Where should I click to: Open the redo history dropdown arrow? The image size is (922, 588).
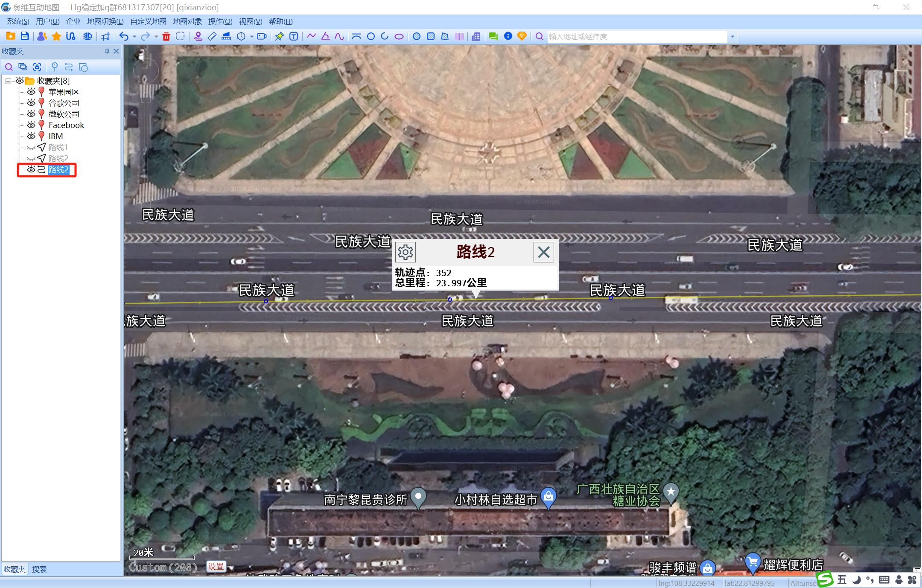tap(156, 37)
